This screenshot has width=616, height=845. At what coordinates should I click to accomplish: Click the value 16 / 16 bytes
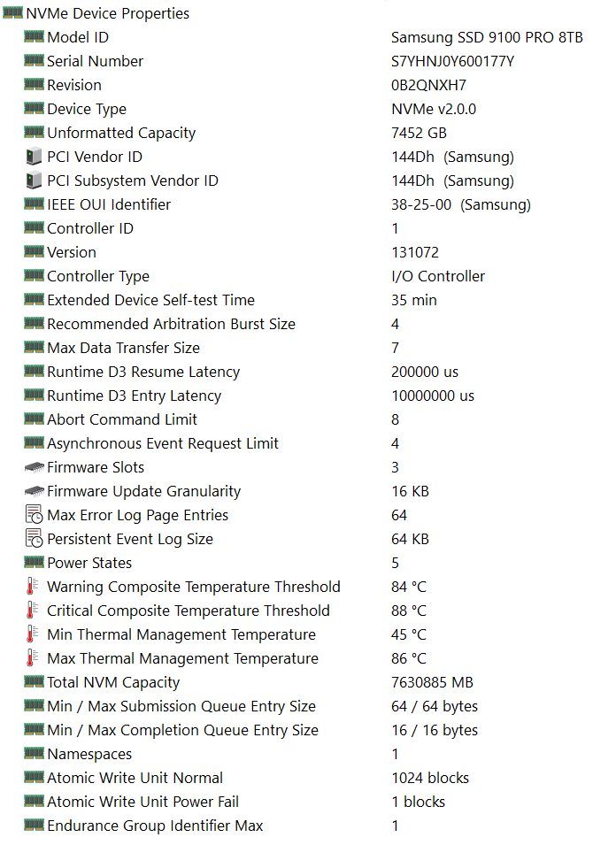(435, 730)
